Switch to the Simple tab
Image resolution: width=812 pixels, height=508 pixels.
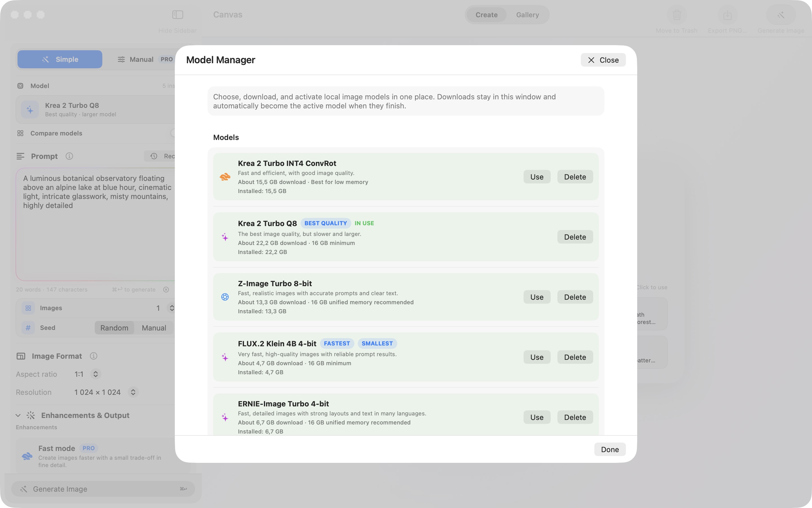coord(60,60)
